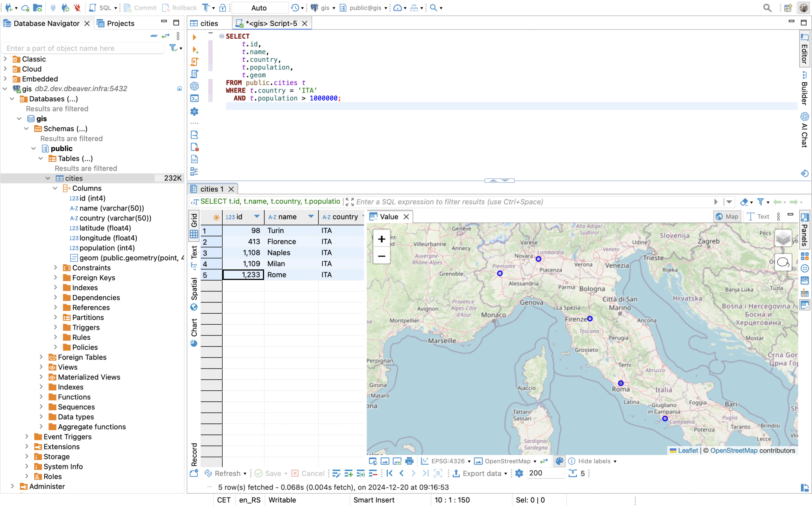812x508 pixels.
Task: Click the map layers selector icon
Action: (x=783, y=238)
